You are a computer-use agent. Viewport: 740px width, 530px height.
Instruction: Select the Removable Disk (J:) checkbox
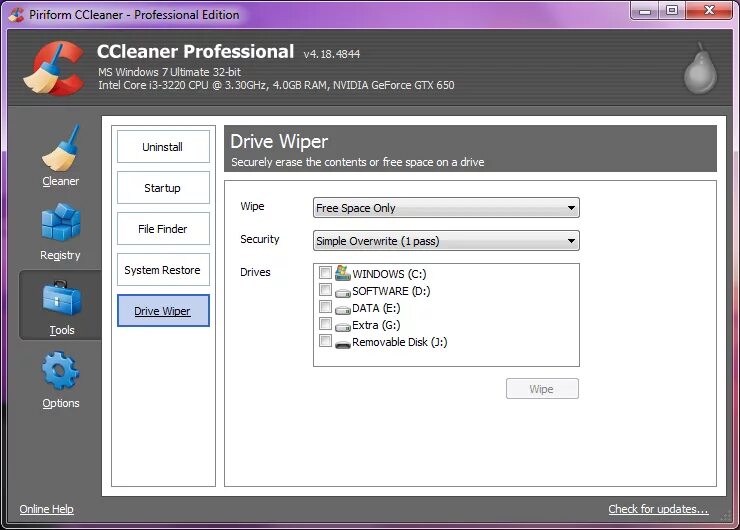[325, 340]
